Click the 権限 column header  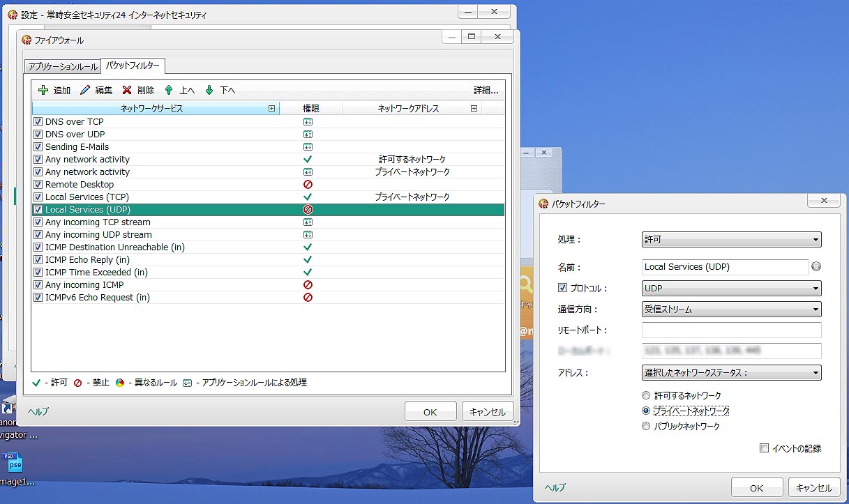coord(311,109)
